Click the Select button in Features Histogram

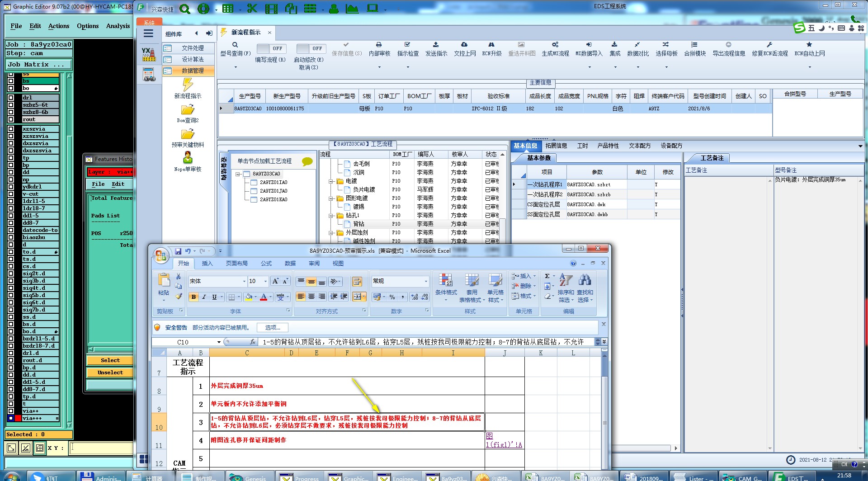click(110, 360)
